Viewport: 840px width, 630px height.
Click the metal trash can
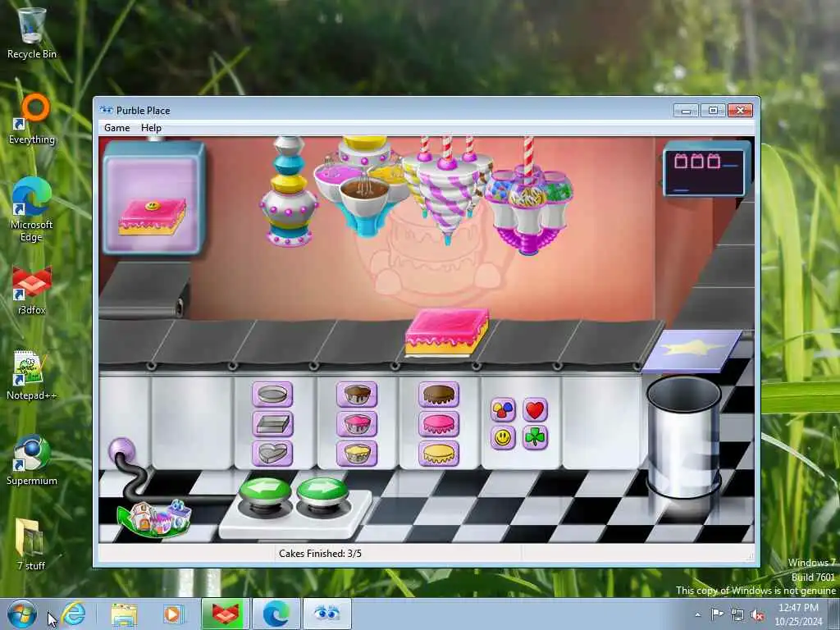coord(683,436)
